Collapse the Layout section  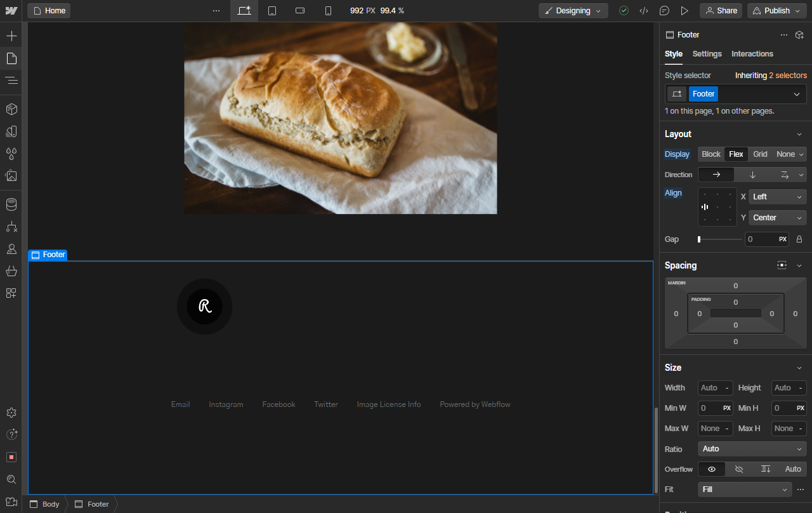tap(799, 134)
